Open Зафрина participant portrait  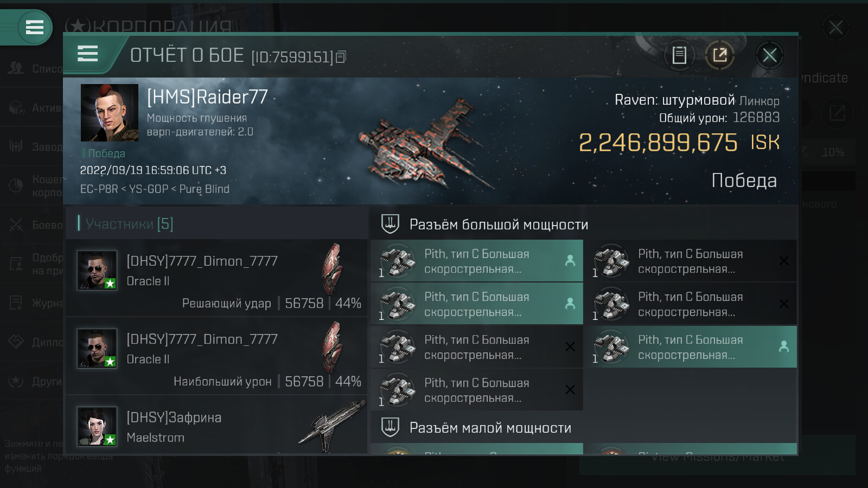[97, 426]
